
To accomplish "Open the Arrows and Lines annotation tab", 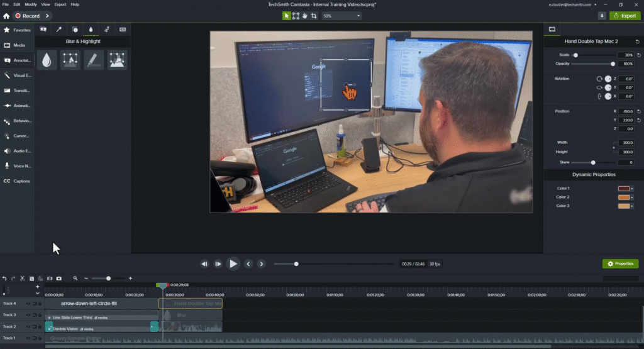I will coord(58,30).
